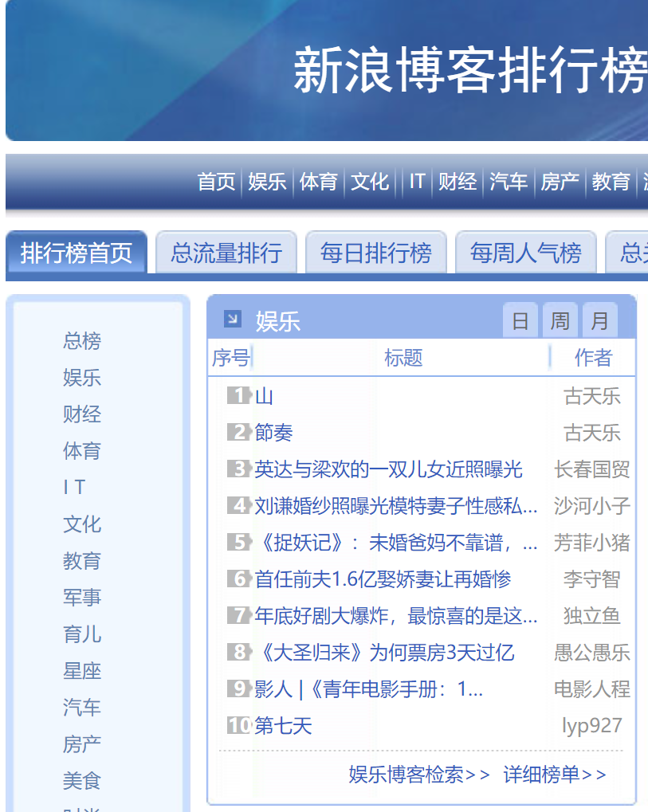Click the 娱乐 panel heading text
This screenshot has height=812, width=648.
coord(277,322)
